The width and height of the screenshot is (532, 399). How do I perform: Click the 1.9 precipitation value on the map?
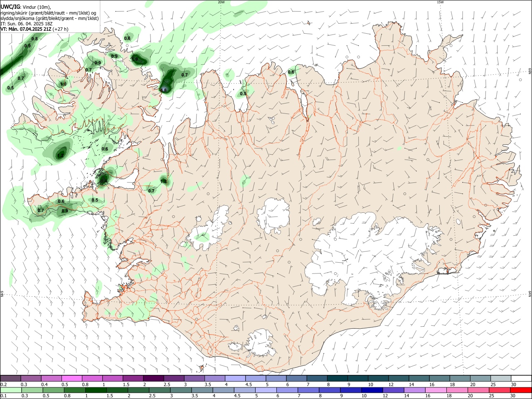[x=135, y=59]
